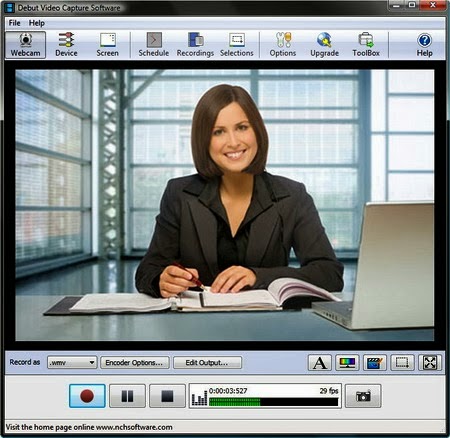Click the Help toolbar icon
Viewport: 450px width, 438px height.
[x=424, y=45]
